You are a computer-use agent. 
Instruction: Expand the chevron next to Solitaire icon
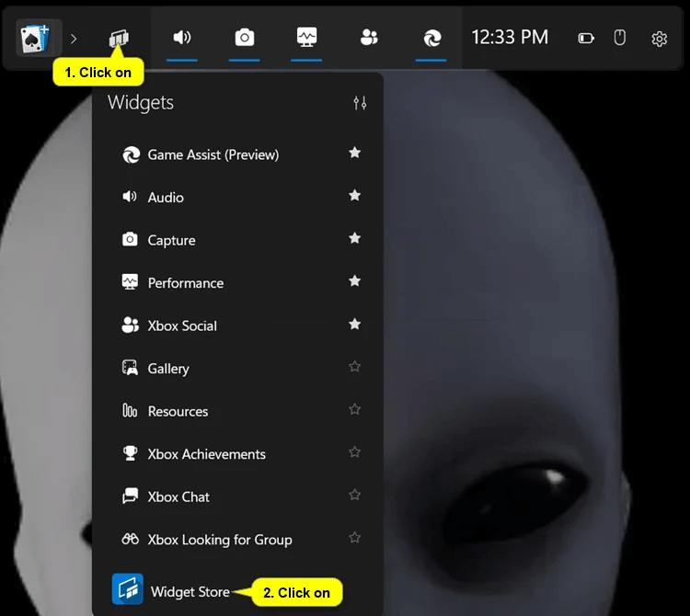coord(74,39)
